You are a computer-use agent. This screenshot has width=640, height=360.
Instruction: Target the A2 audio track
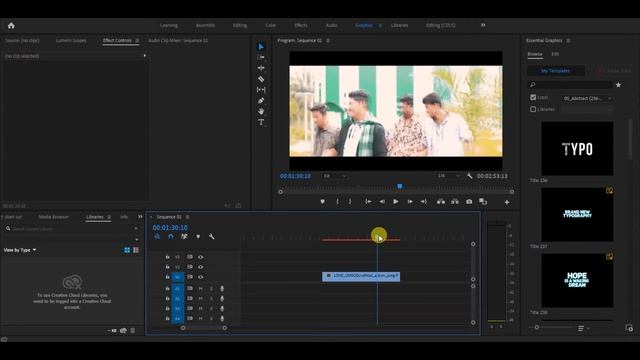coord(178,298)
